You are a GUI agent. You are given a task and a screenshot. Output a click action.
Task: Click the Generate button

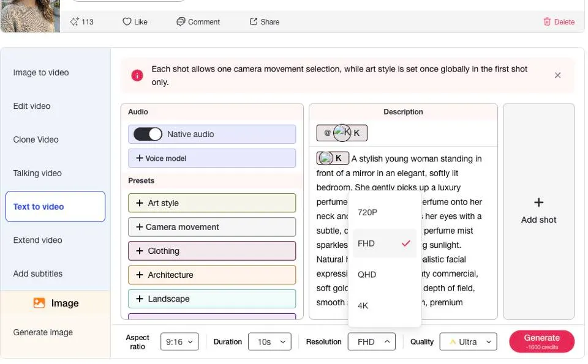(542, 341)
